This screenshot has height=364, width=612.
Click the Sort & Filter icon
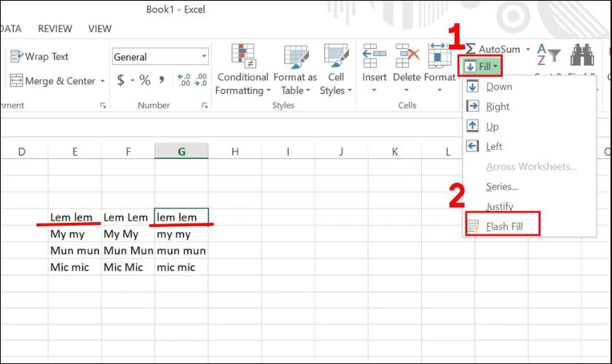coord(549,54)
